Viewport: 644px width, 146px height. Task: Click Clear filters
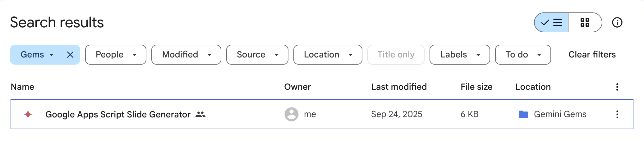(592, 55)
